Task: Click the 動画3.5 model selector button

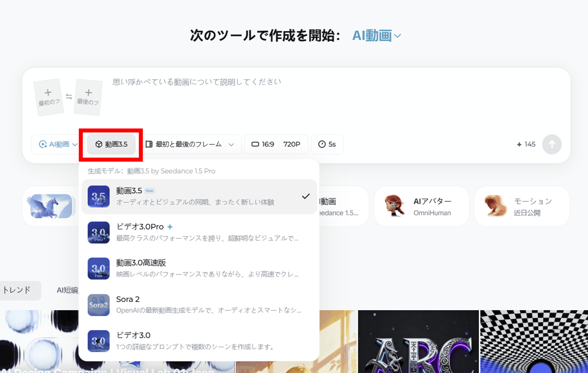Action: tap(111, 144)
